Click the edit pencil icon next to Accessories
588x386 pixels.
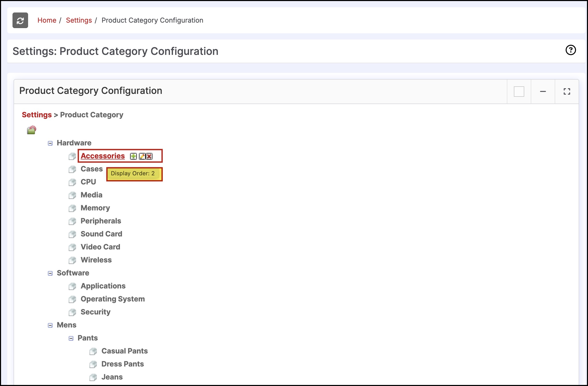click(x=142, y=156)
